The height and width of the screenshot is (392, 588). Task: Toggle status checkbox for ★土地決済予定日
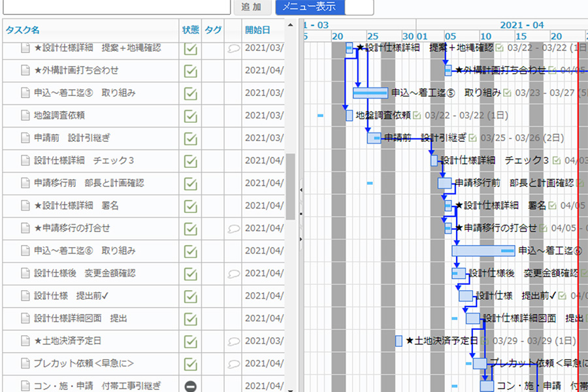[191, 341]
